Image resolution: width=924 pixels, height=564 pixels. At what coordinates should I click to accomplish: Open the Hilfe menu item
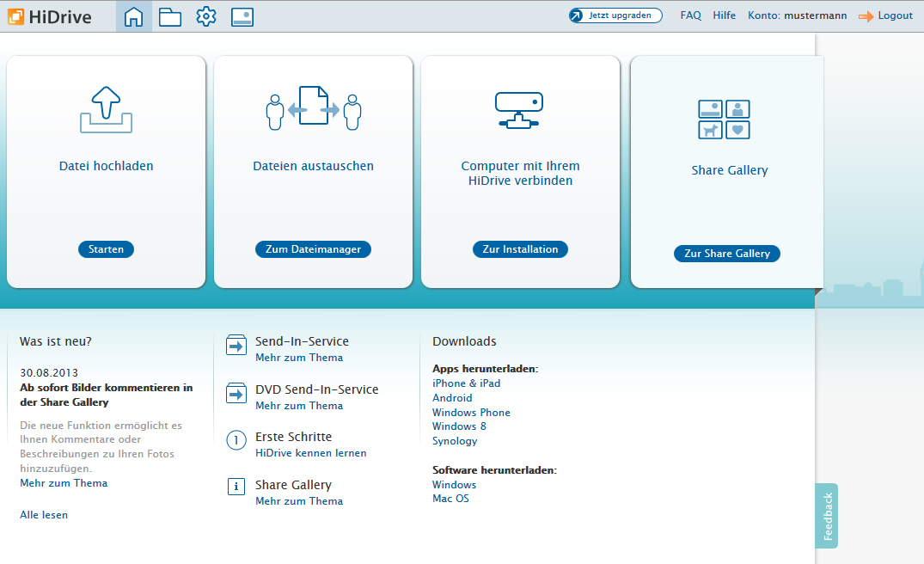[724, 15]
